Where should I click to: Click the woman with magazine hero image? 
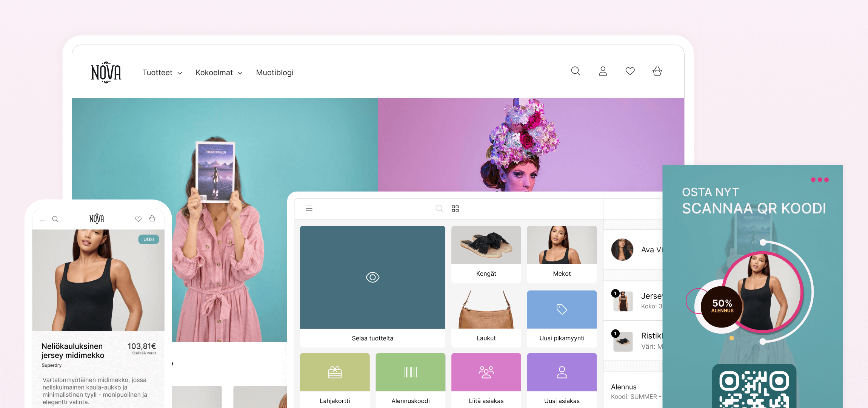225,220
